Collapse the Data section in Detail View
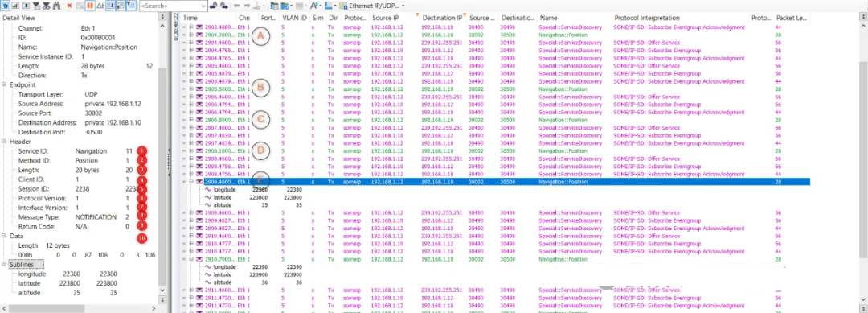 [x=3, y=236]
